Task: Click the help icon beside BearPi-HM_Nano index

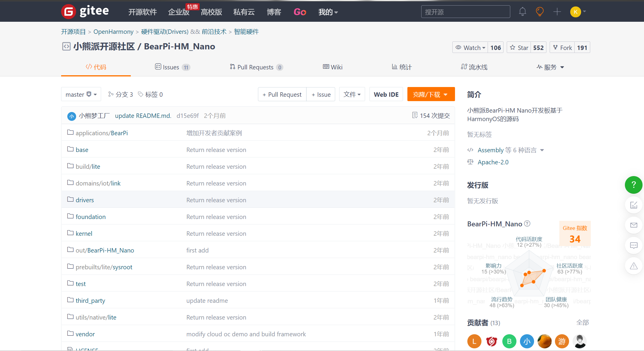Action: pyautogui.click(x=527, y=224)
